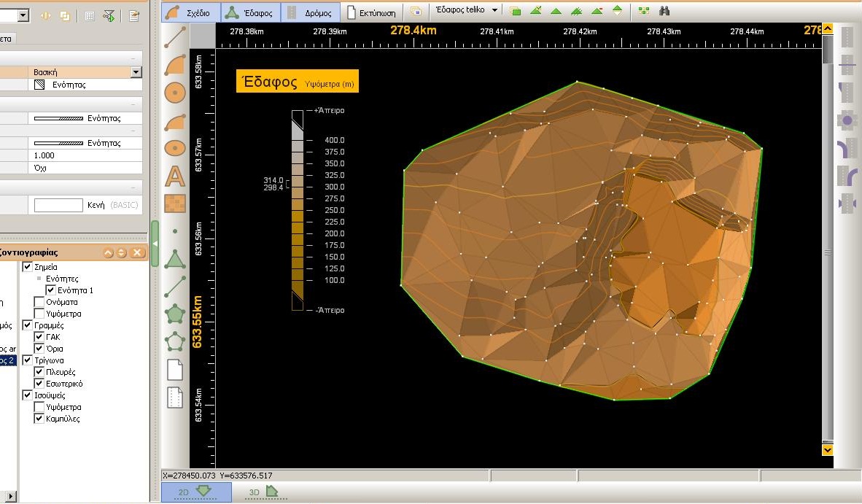Screen dimensions: 862x504
Task: Select the hatch fill pattern tool
Action: click(174, 203)
